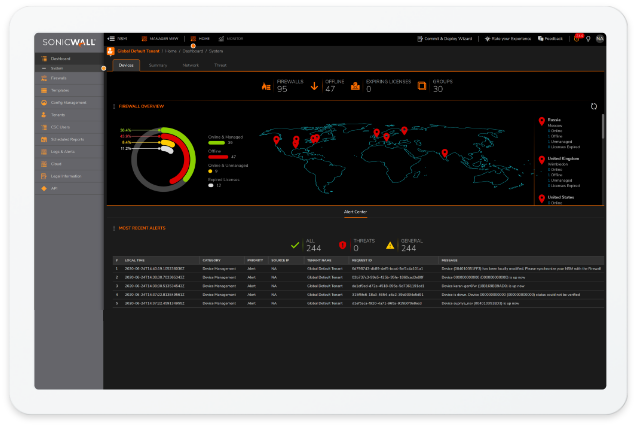The image size is (637, 427).
Task: Click the Expiring Licenses icon
Action: [355, 86]
